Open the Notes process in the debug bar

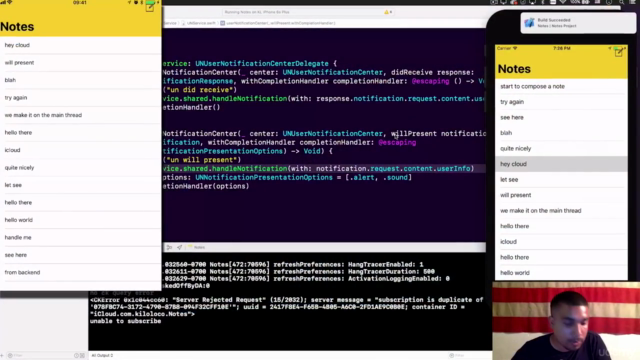point(197,247)
